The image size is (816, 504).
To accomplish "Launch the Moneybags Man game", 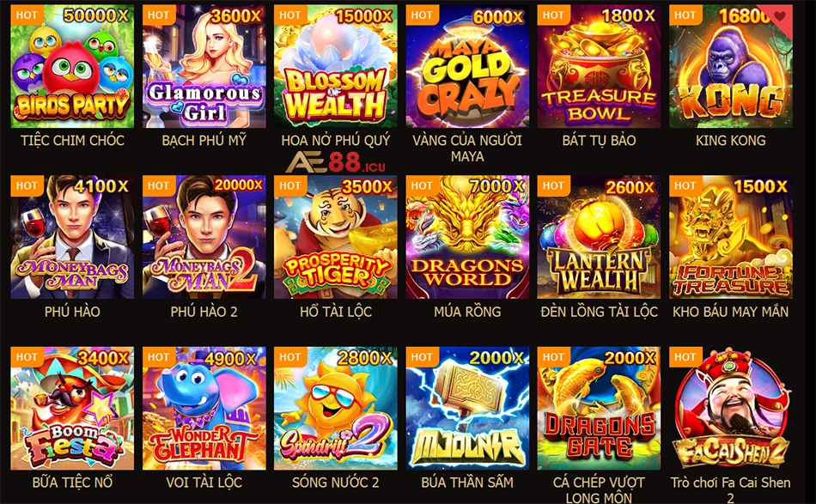I will 72,237.
